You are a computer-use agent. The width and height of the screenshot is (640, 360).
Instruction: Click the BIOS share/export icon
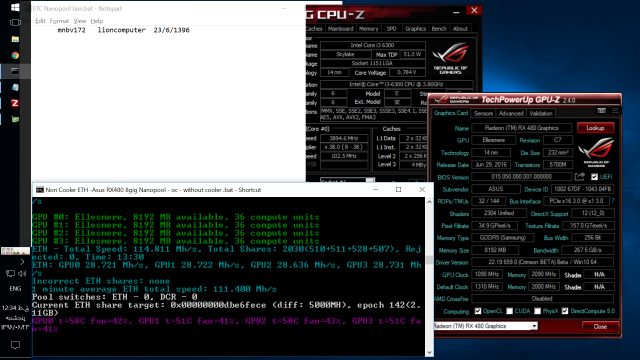[580, 176]
